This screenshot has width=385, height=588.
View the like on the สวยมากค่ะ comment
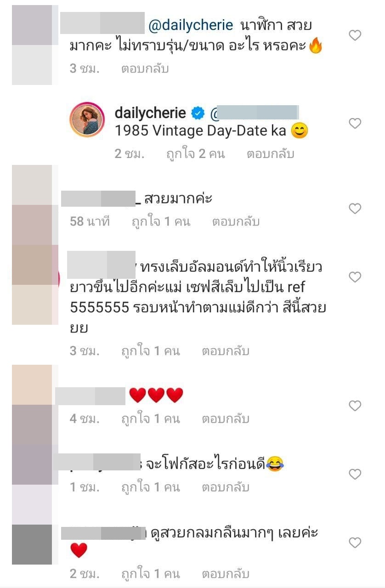(x=161, y=222)
